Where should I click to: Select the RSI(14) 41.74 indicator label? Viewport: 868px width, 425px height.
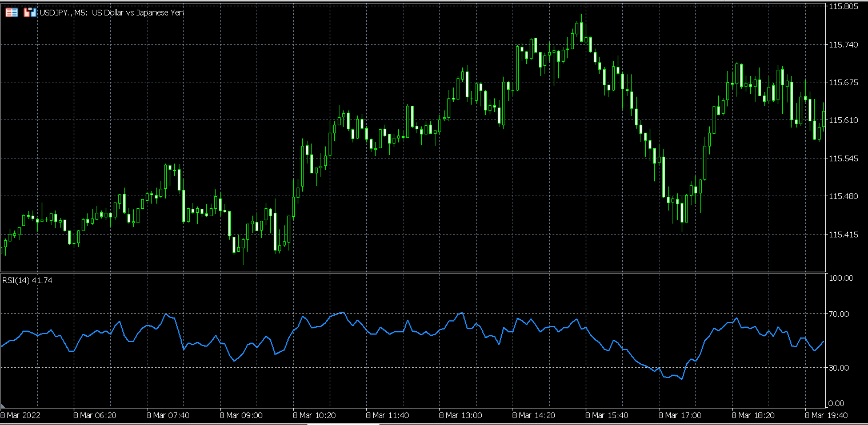tap(27, 280)
